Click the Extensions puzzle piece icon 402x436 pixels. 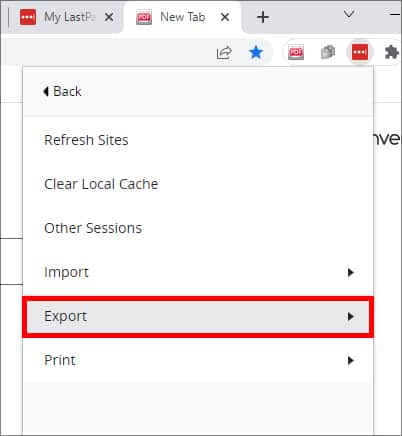tap(391, 52)
